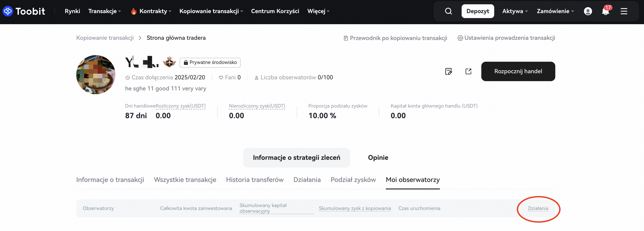644x231 pixels.
Task: Expand the Kopiowanie transakcji dropdown
Action: pyautogui.click(x=211, y=11)
